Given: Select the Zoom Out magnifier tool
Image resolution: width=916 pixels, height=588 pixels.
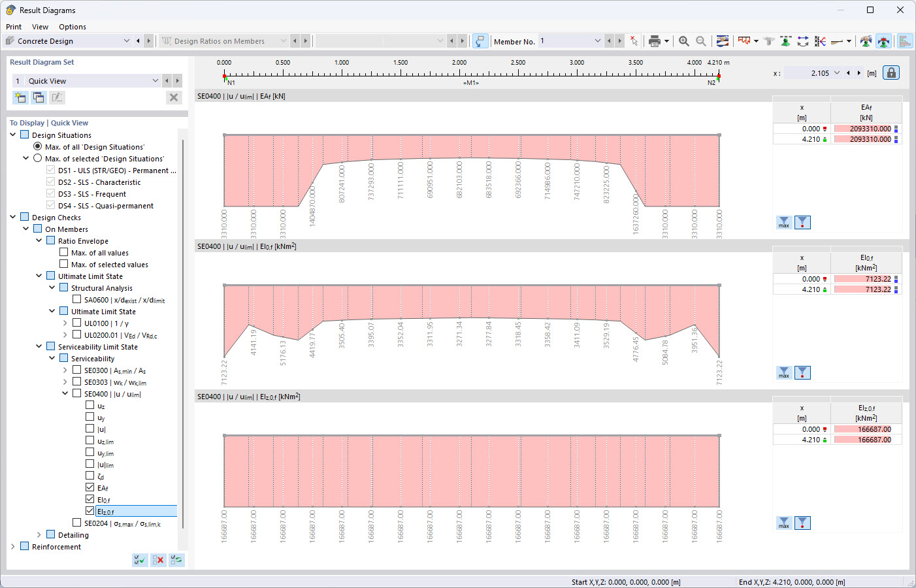Looking at the screenshot, I should [x=700, y=41].
